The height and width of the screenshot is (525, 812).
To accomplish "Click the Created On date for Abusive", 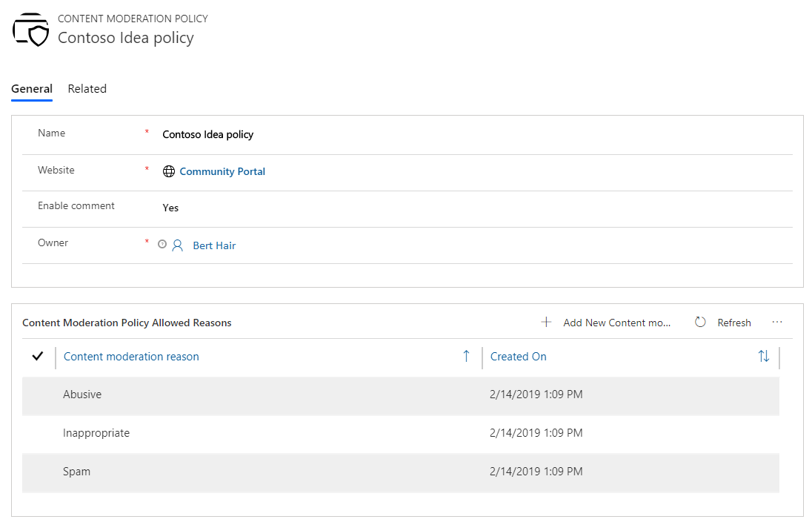I will pyautogui.click(x=536, y=394).
